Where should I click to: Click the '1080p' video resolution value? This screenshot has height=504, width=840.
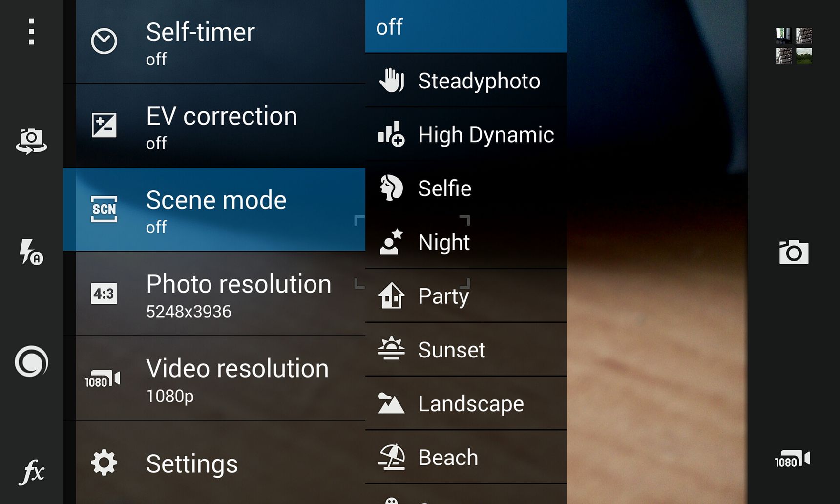click(170, 396)
